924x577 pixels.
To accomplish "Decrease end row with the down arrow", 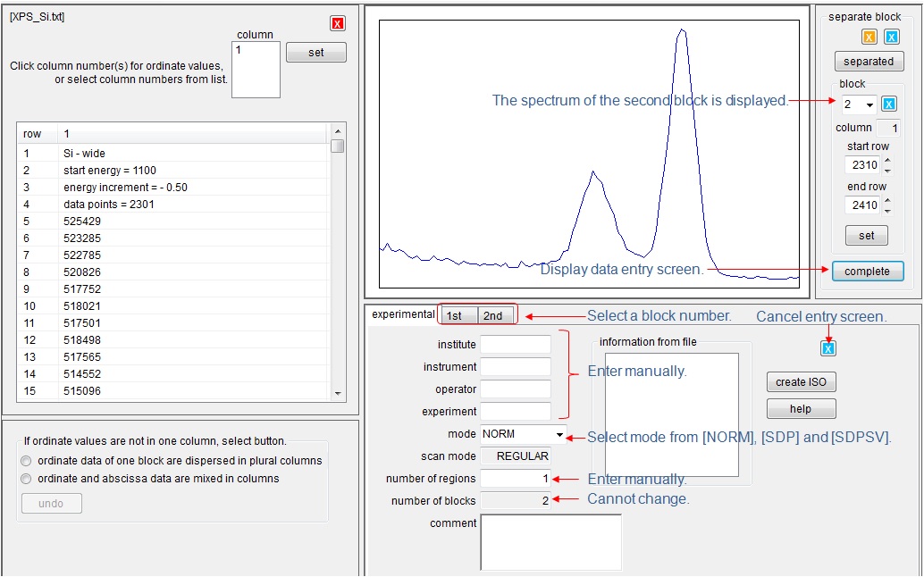I will tap(887, 211).
